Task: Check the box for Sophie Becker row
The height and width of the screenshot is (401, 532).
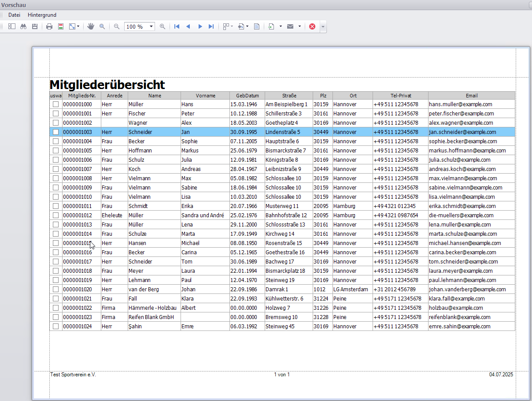Action: (x=56, y=141)
